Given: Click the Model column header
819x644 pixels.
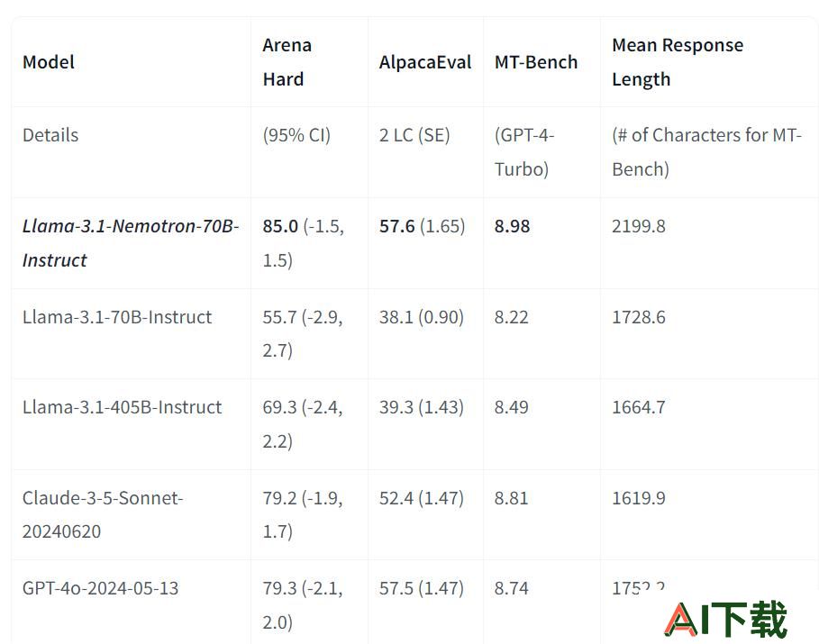Looking at the screenshot, I should point(49,62).
